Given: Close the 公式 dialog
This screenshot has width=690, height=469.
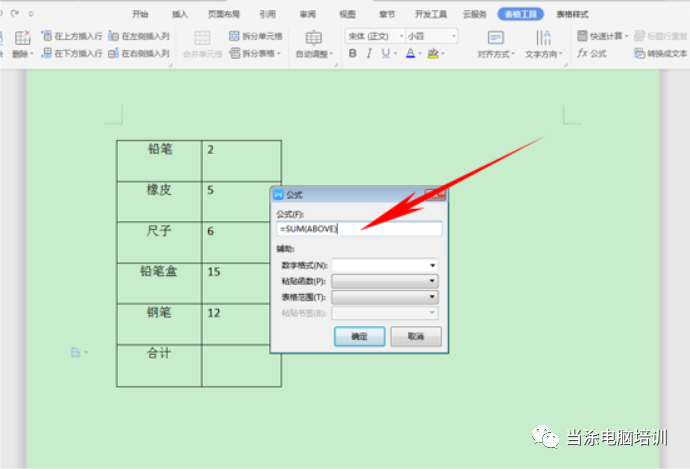Looking at the screenshot, I should pyautogui.click(x=435, y=194).
